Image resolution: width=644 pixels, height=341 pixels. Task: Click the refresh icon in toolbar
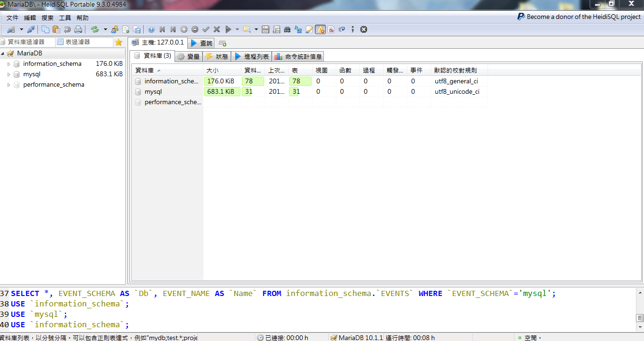point(95,29)
